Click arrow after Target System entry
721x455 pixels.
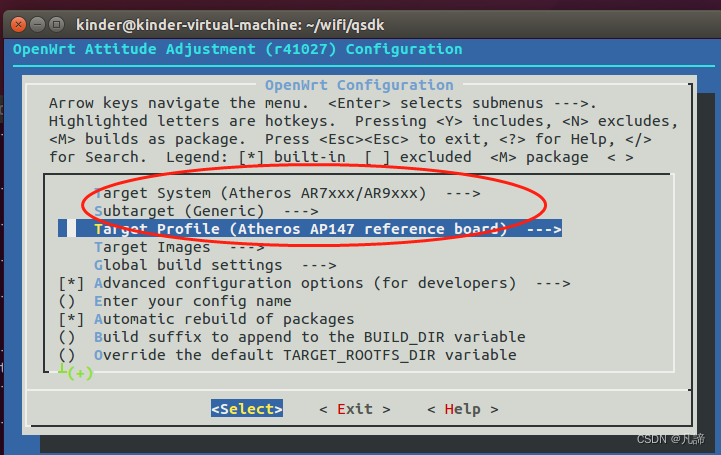[463, 193]
